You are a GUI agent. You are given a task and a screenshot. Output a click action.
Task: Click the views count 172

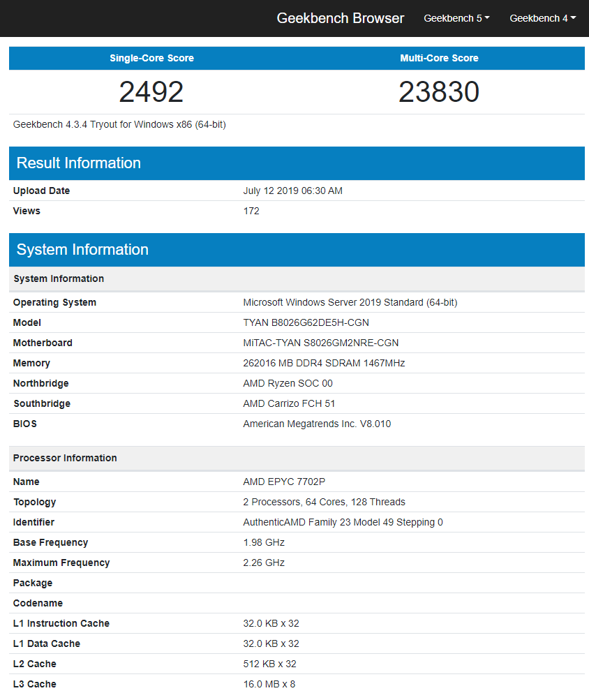[251, 211]
